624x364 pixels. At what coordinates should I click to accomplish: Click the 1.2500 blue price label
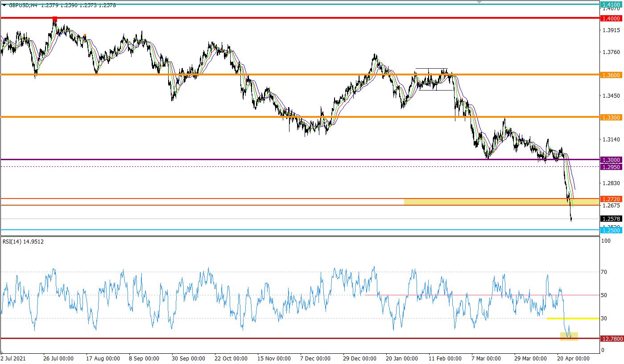(611, 230)
